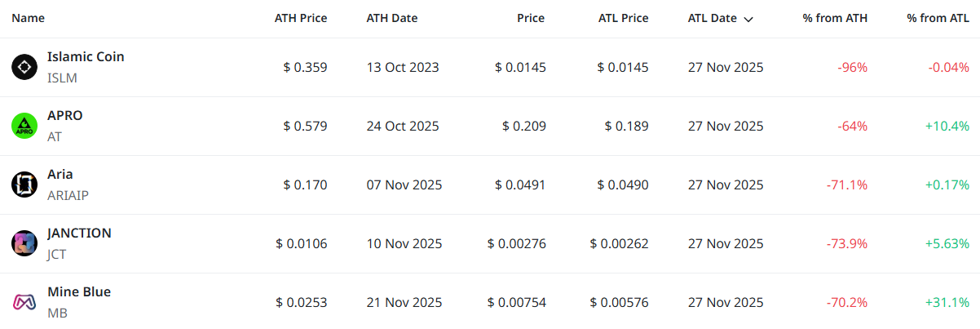Sort table by Price column header
The width and height of the screenshot is (980, 329).
(x=530, y=18)
